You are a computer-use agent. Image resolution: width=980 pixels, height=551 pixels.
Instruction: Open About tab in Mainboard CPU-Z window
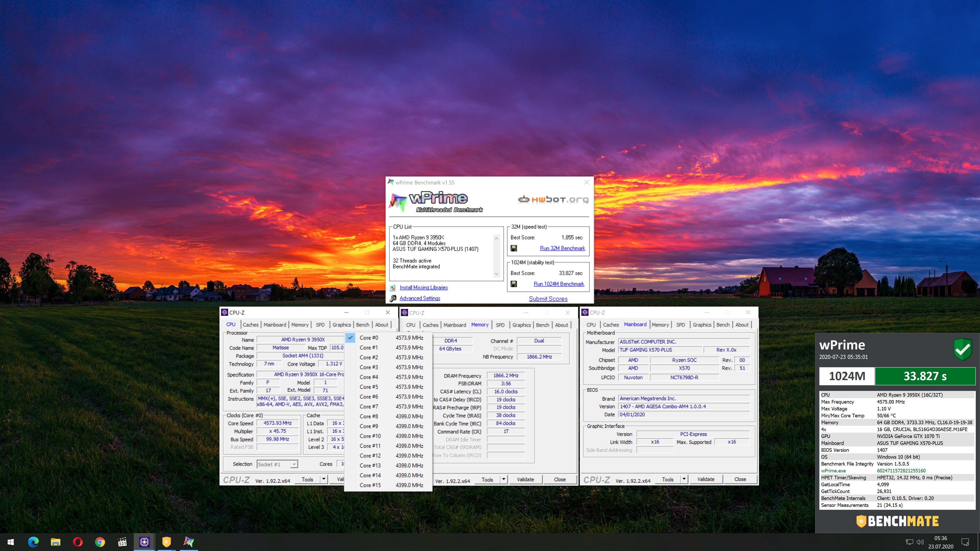(742, 325)
